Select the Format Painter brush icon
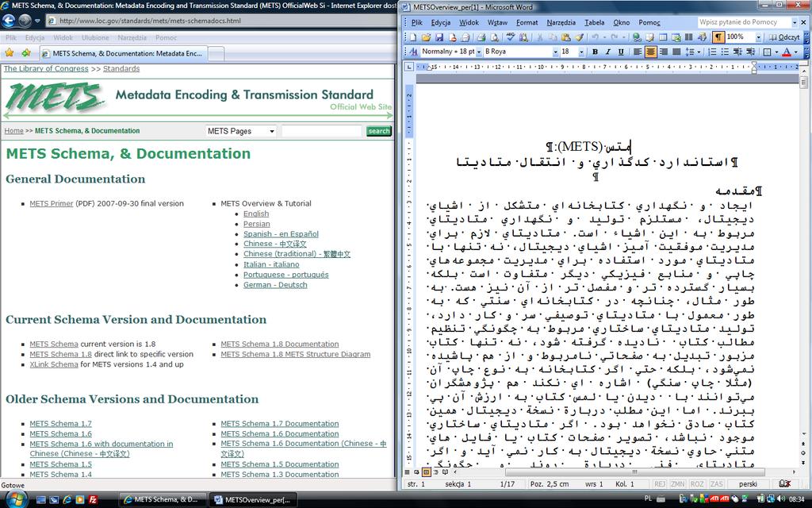 (x=580, y=37)
